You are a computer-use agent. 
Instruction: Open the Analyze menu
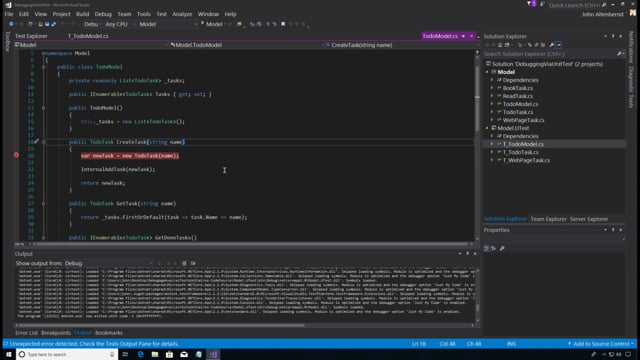click(182, 14)
